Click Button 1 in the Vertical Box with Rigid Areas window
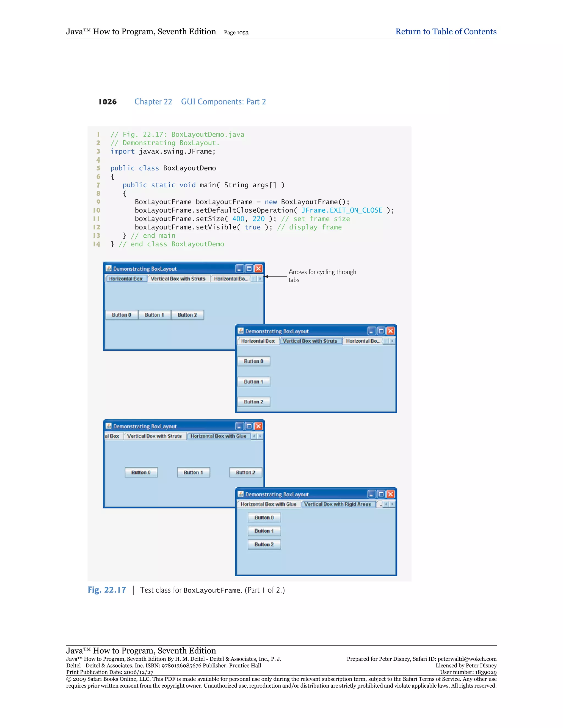The width and height of the screenshot is (563, 728). pos(264,531)
